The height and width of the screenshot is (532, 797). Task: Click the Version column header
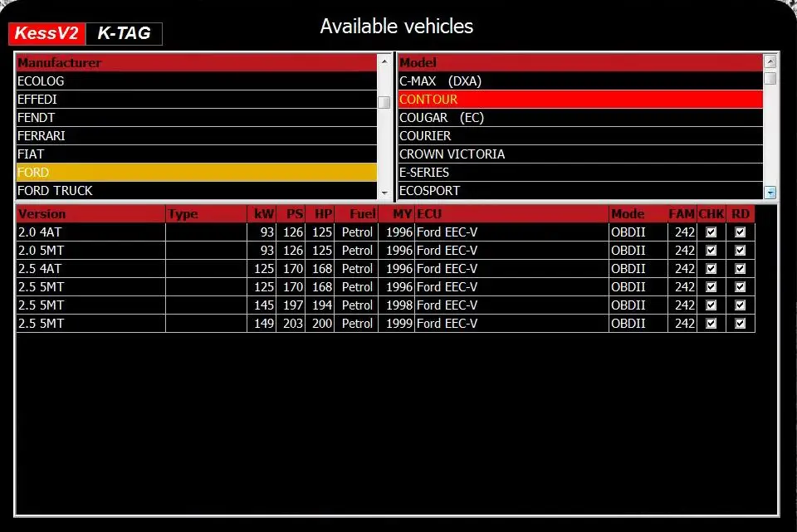tap(91, 214)
